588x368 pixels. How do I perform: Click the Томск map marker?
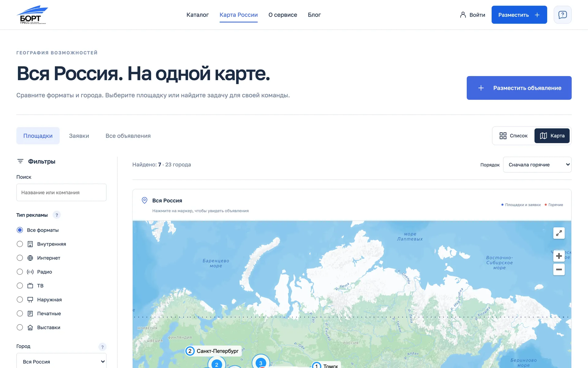326,366
